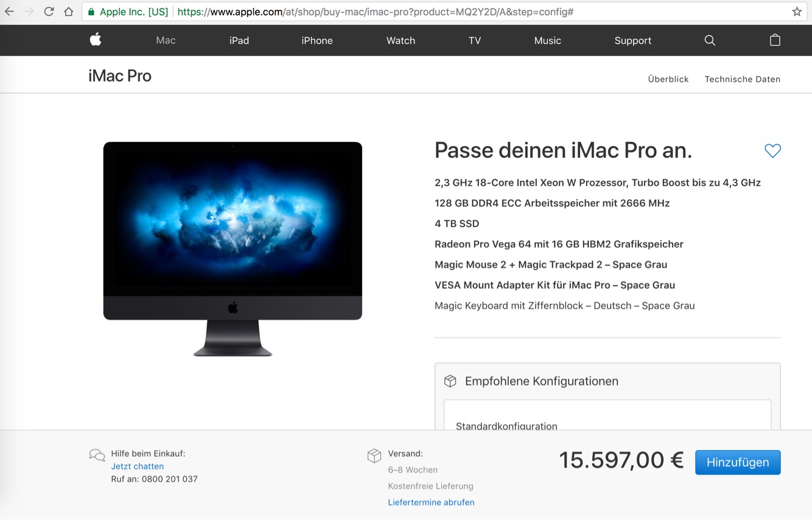Click the '4 TB SSD' spec line
This screenshot has height=520, width=812.
pyautogui.click(x=457, y=223)
